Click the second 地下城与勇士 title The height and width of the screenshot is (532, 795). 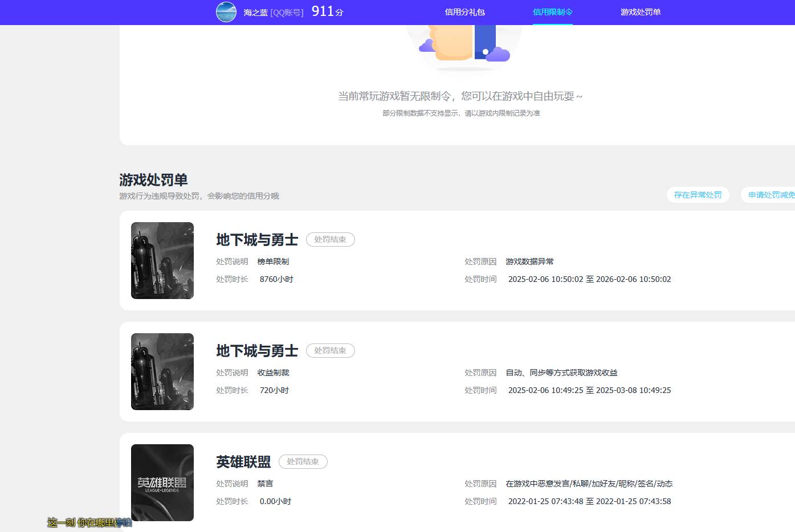tap(257, 351)
